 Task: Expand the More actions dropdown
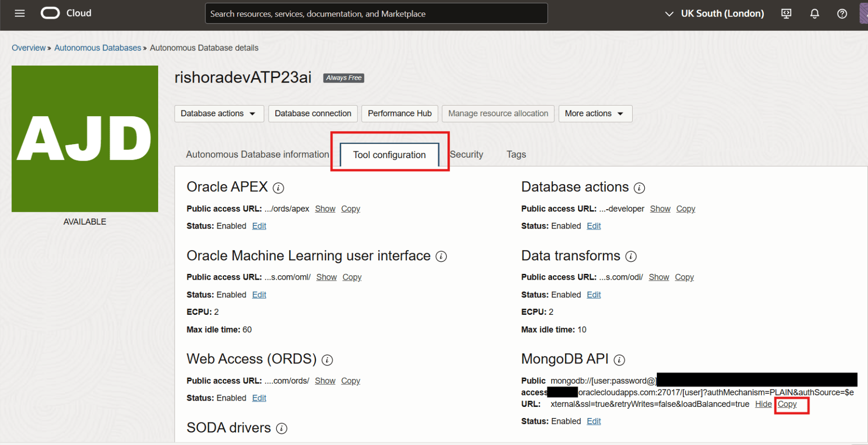(595, 114)
